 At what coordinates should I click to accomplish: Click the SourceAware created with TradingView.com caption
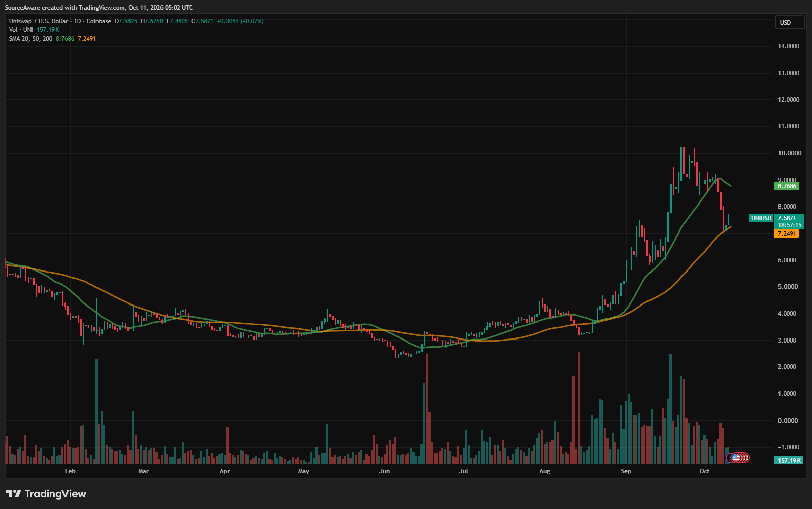point(99,8)
